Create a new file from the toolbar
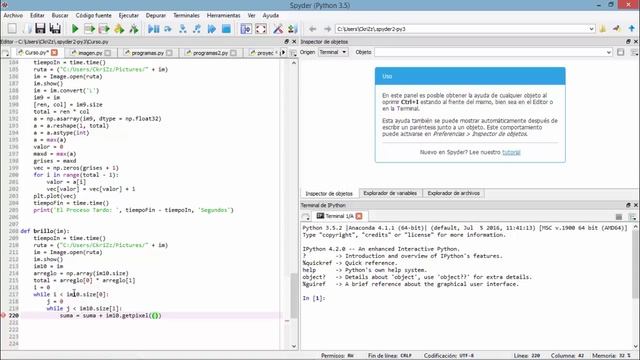The width and height of the screenshot is (640, 360). [x=12, y=29]
